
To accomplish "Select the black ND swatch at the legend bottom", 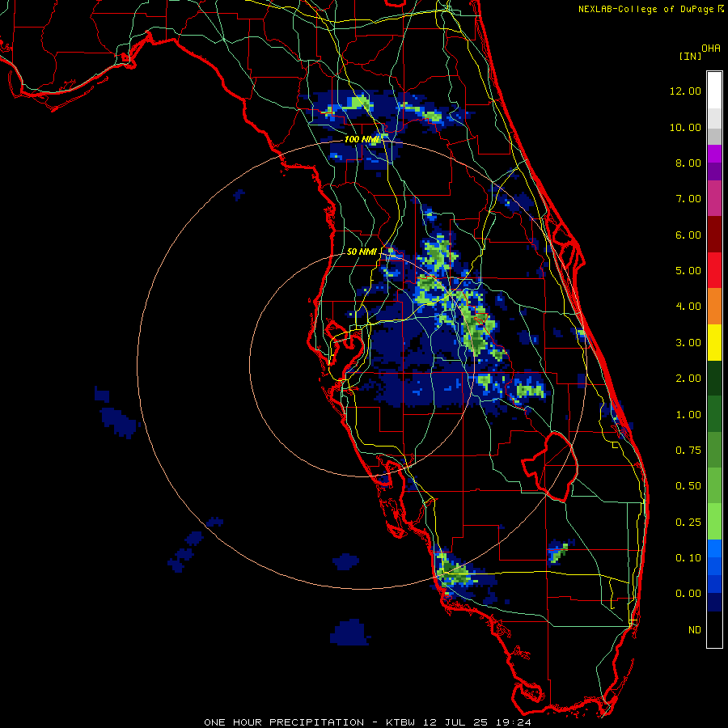I will coord(714,629).
